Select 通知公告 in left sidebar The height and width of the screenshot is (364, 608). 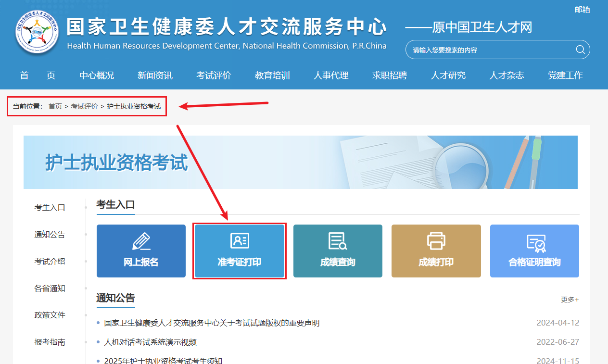pos(50,235)
